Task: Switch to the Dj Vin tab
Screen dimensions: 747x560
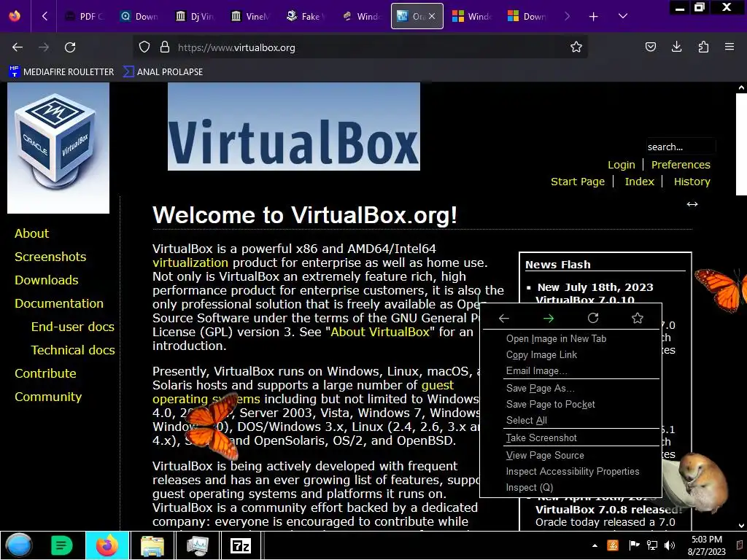Action: click(194, 17)
